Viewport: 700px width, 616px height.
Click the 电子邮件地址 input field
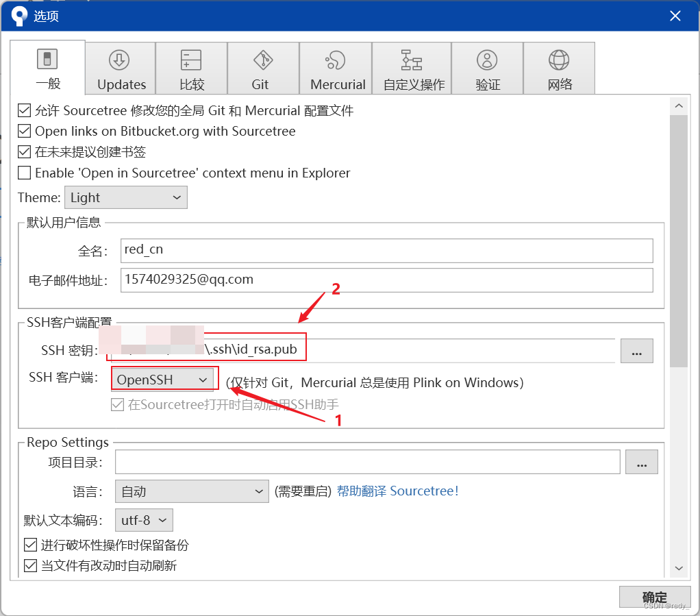coord(386,280)
